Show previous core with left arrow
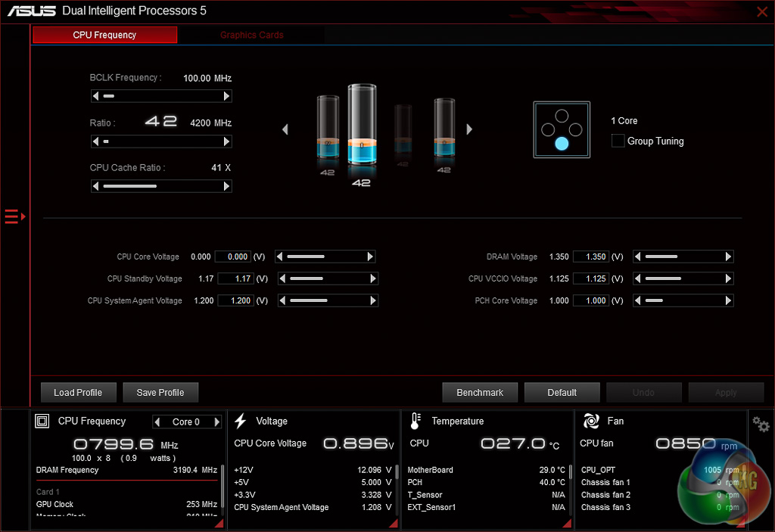 pyautogui.click(x=285, y=129)
